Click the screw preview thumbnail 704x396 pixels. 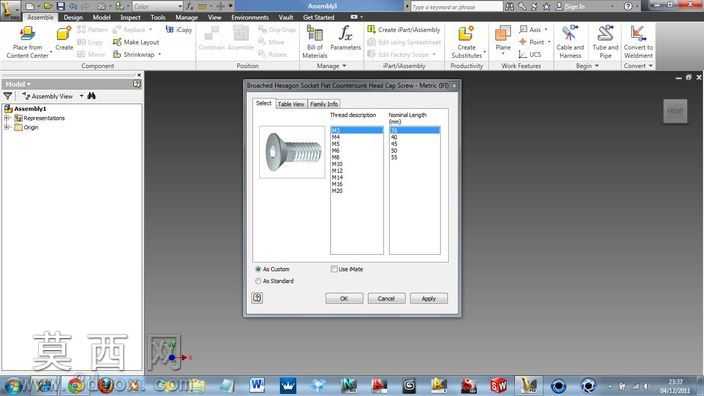pyautogui.click(x=292, y=152)
